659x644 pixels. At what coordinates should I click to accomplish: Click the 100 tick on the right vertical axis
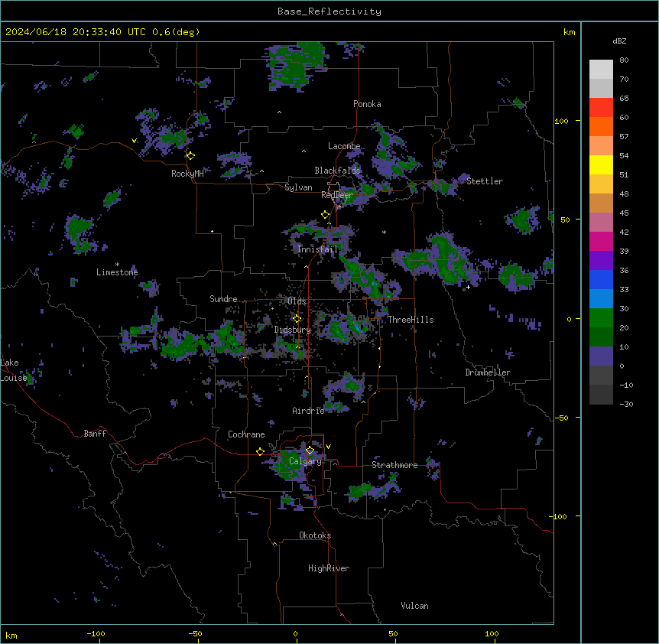pyautogui.click(x=561, y=121)
